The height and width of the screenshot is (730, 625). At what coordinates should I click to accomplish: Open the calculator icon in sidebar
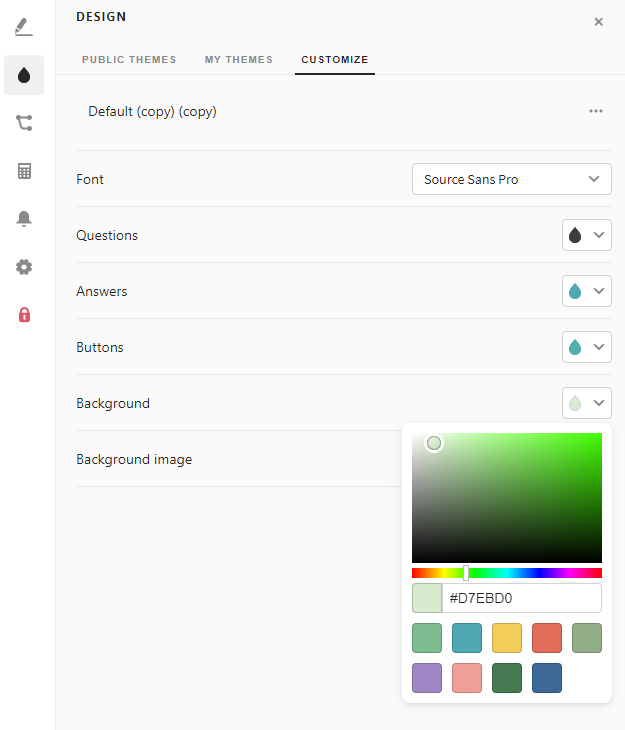coord(24,171)
